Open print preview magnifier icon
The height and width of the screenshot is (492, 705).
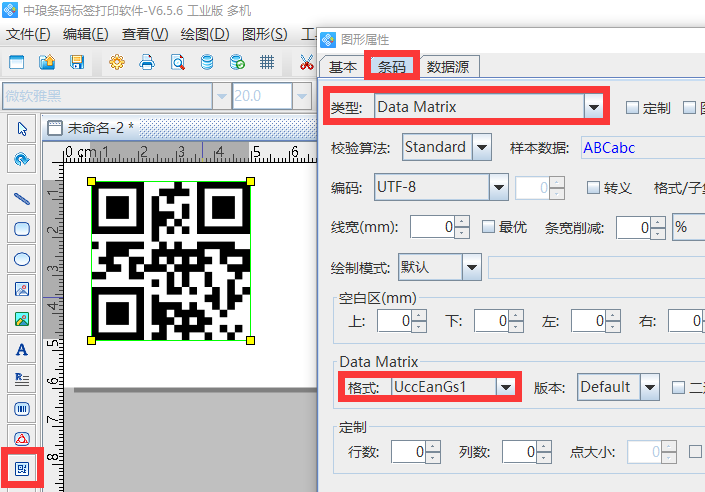click(178, 62)
